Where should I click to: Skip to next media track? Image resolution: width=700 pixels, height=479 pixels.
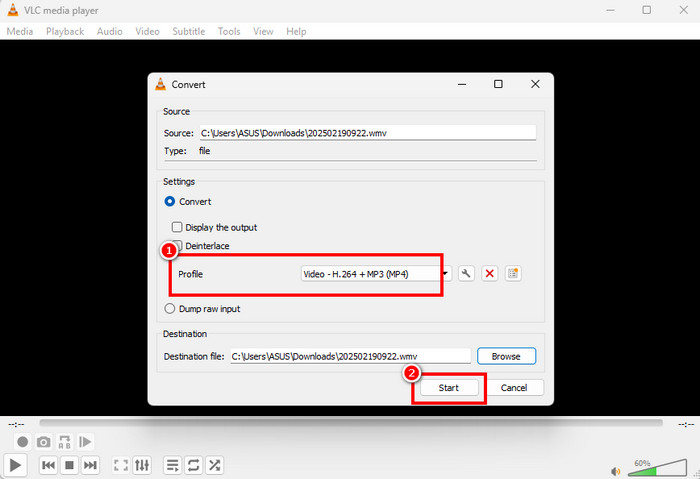pyautogui.click(x=90, y=465)
